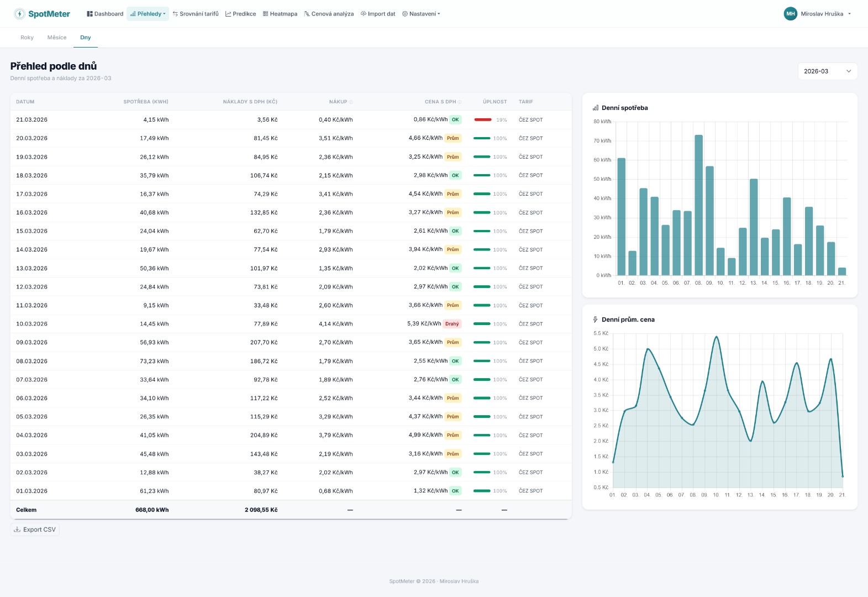Switch to the Měsíce tab

click(57, 38)
